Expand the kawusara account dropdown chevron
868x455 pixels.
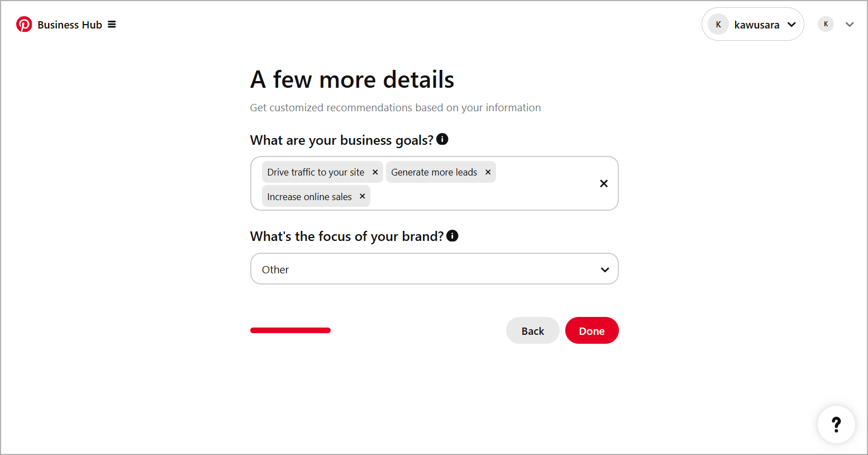[x=791, y=24]
